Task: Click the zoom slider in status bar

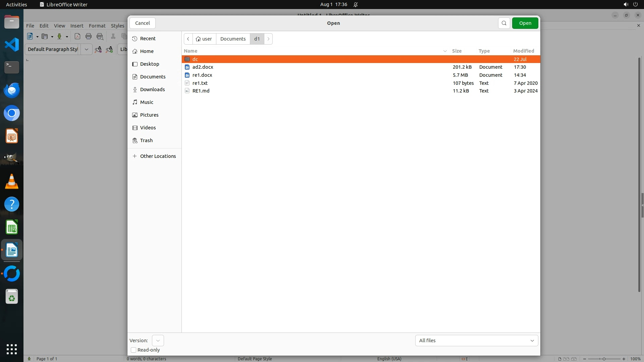Action: coord(604,359)
